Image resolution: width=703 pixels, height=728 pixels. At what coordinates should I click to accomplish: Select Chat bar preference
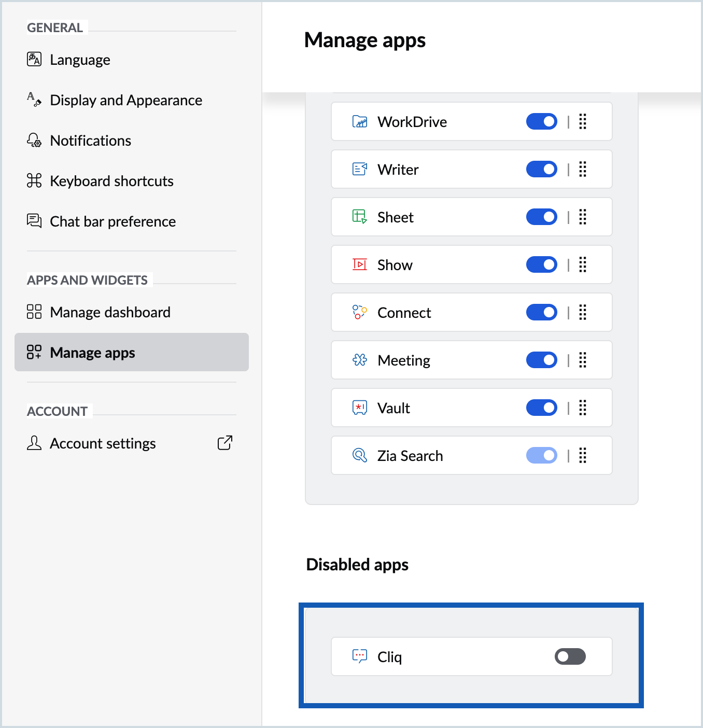pyautogui.click(x=132, y=221)
